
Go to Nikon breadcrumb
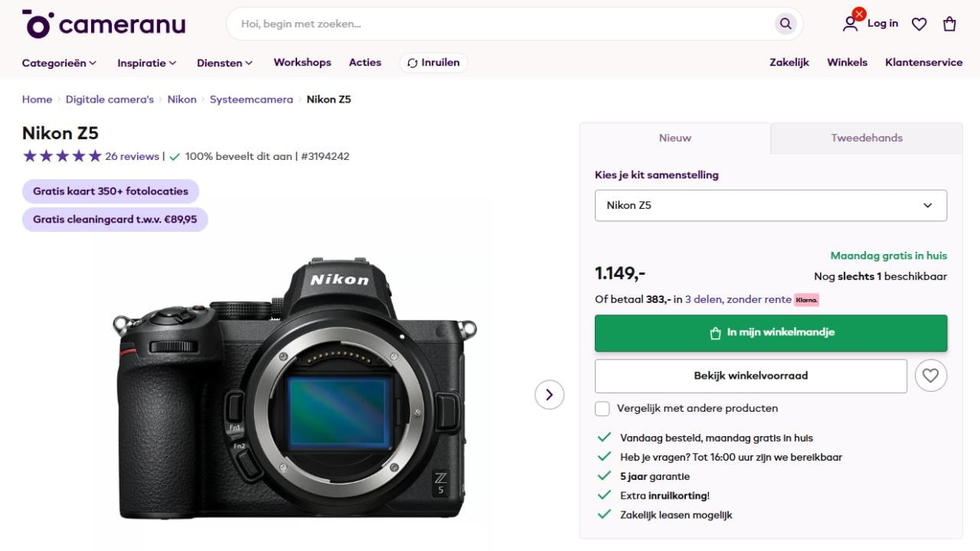point(182,99)
